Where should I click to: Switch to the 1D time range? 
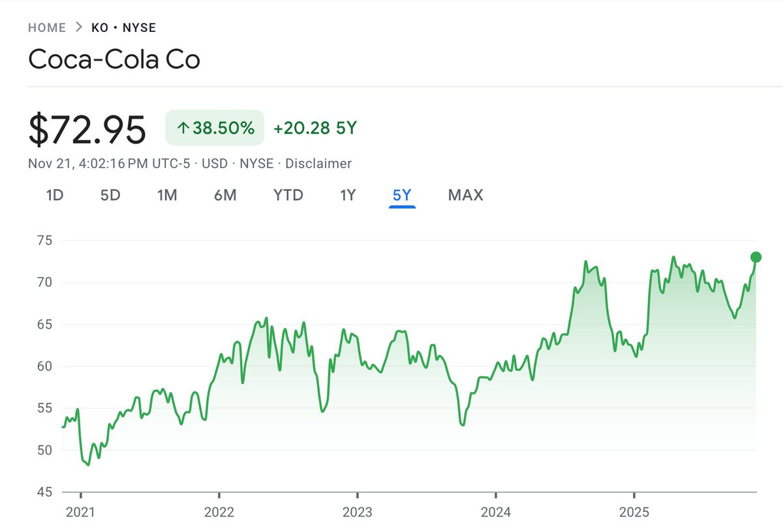point(55,195)
